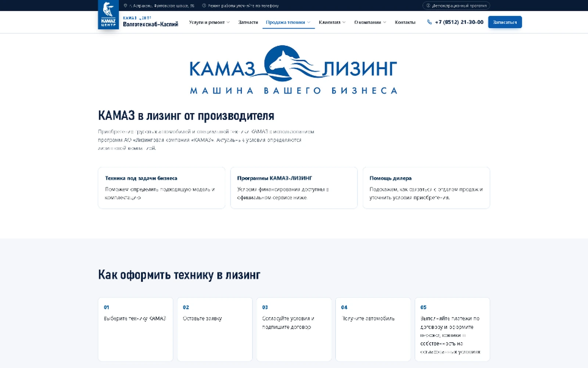
Task: Click the KAMAZ Центр logo badge
Action: 108,14
